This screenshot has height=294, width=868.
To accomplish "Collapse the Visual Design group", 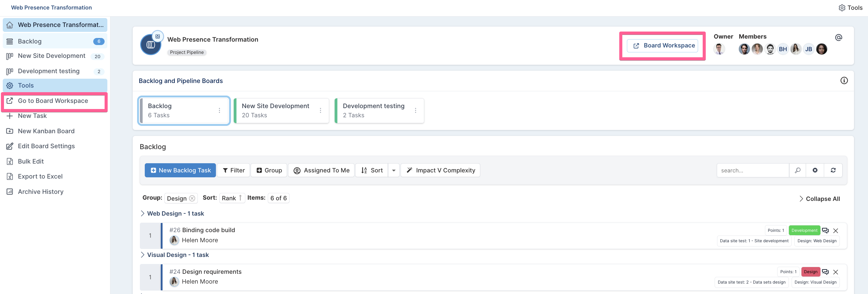I will coord(142,254).
